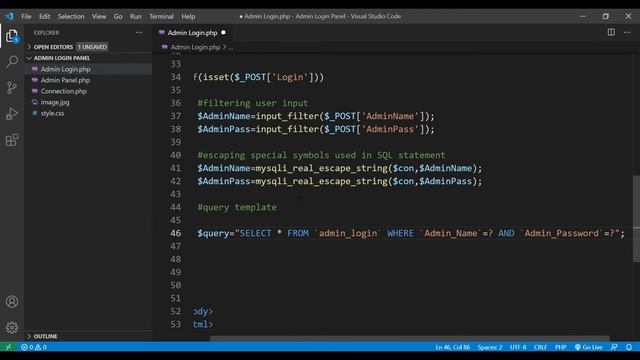Change indentation via Spaces: 2

(x=490, y=347)
